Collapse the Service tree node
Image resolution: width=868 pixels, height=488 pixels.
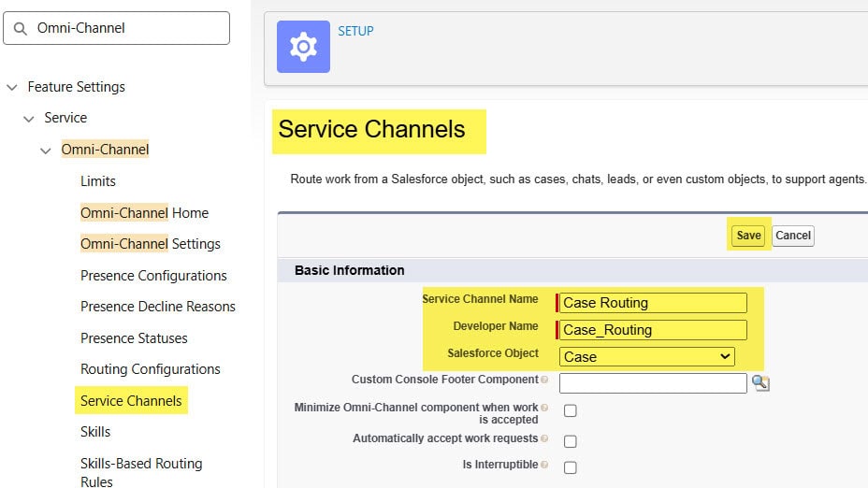(x=29, y=119)
